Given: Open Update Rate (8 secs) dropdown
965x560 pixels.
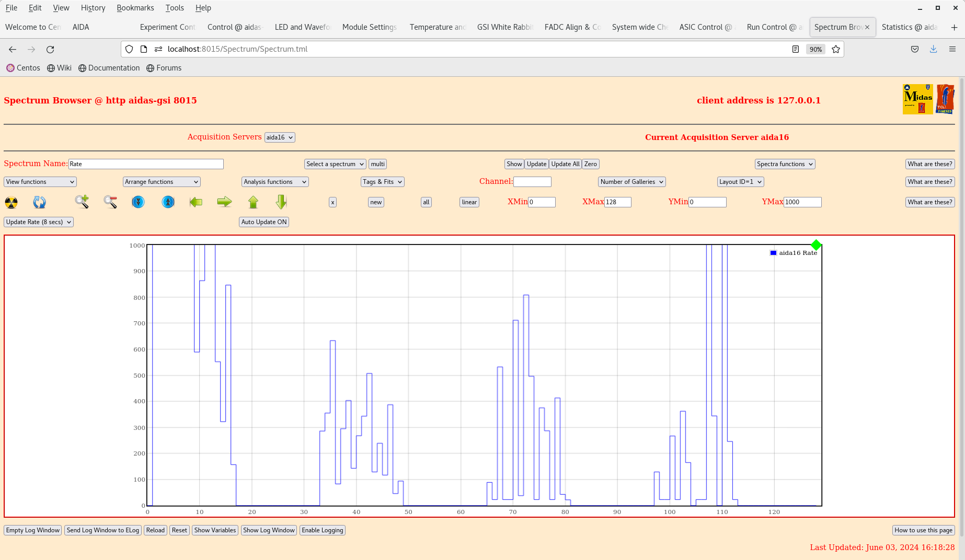Looking at the screenshot, I should point(39,222).
